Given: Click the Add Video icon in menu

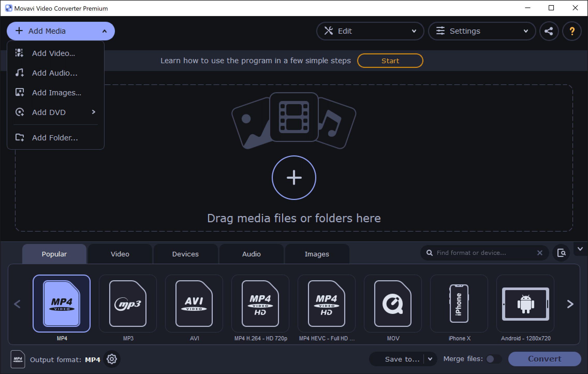Looking at the screenshot, I should (x=19, y=53).
